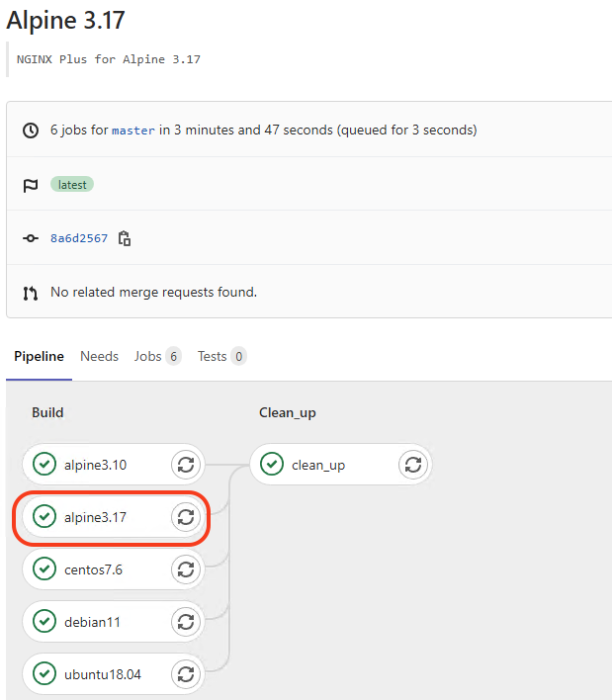The height and width of the screenshot is (700, 612).
Task: Open the Tests tab
Action: coord(221,356)
